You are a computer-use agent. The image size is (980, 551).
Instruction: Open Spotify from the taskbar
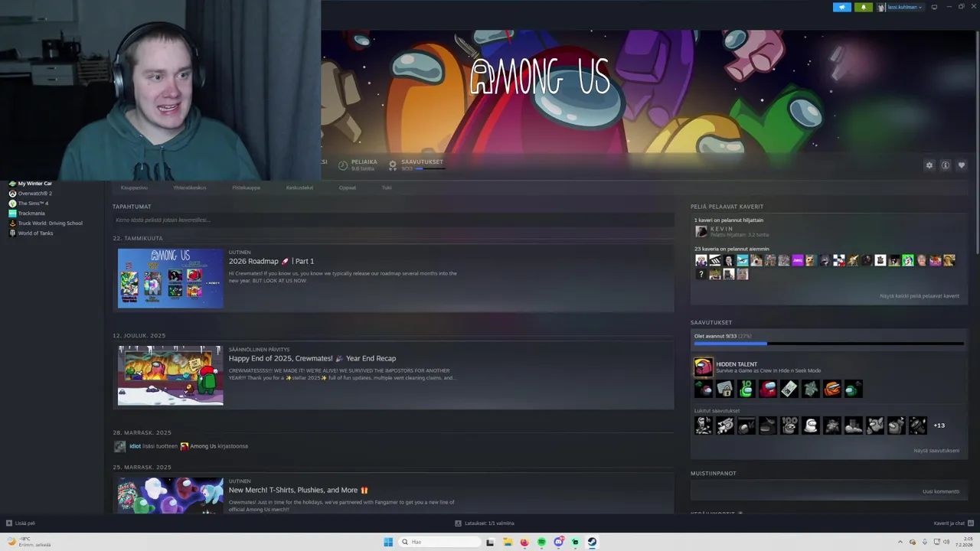541,542
